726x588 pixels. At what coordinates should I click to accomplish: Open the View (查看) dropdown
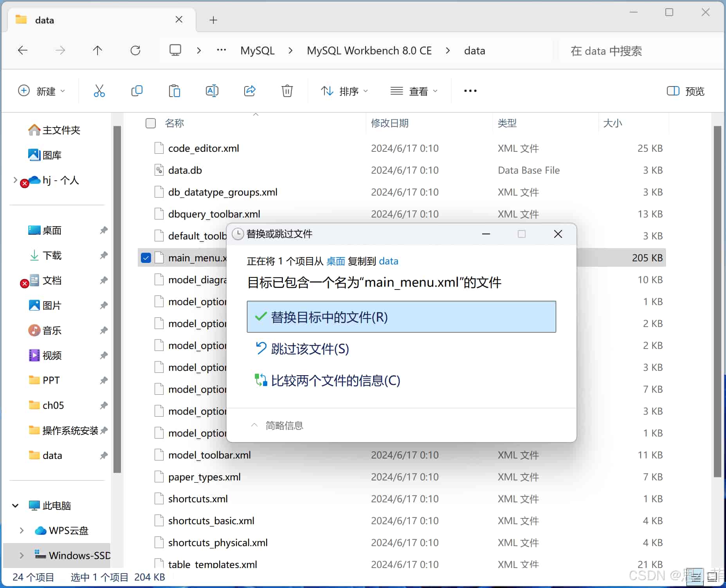(414, 91)
